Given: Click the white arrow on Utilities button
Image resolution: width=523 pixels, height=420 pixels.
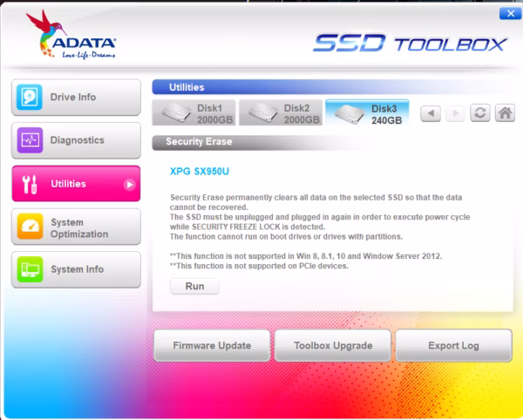Looking at the screenshot, I should pyautogui.click(x=129, y=185).
